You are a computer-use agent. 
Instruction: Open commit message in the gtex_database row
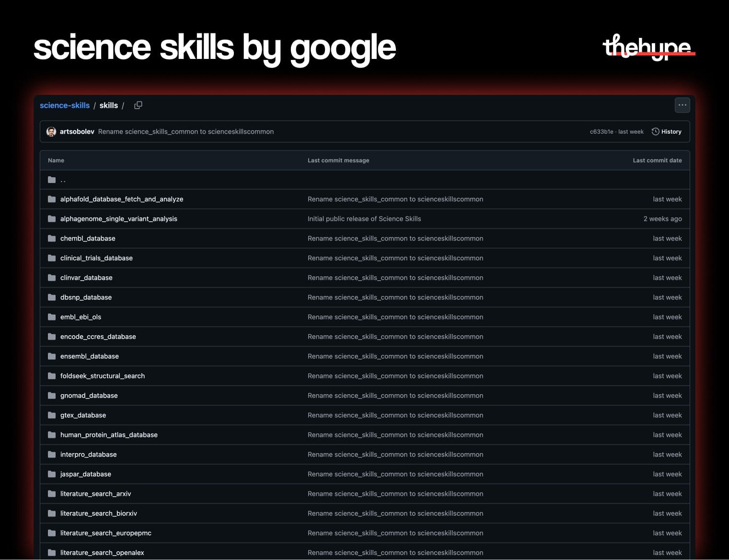click(x=395, y=415)
